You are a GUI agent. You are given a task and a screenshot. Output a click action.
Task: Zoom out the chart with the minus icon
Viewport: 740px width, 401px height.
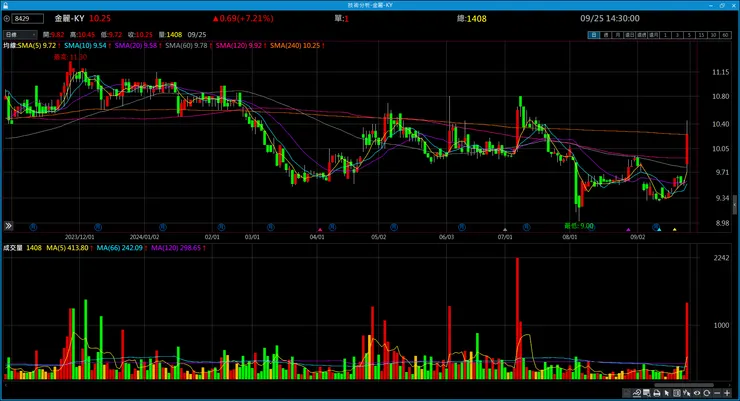pos(717,393)
